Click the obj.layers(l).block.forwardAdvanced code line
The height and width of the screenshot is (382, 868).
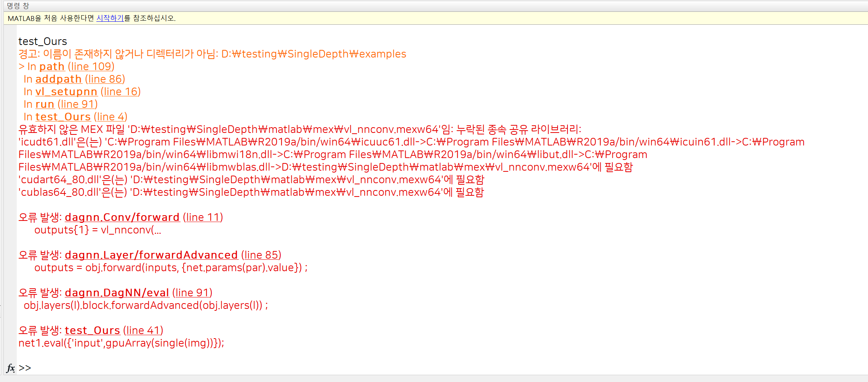(146, 305)
